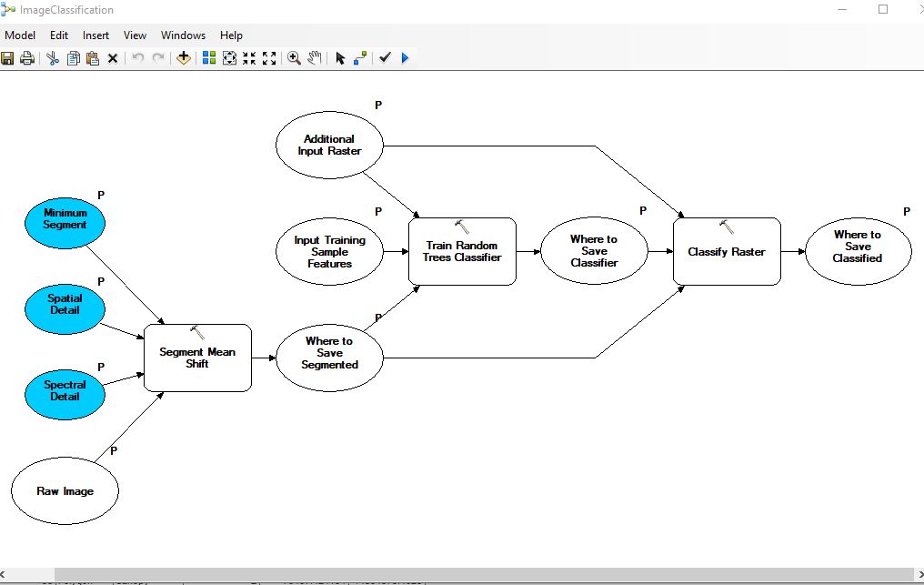
Task: Select the Where to Save Segmented oval
Action: pyautogui.click(x=329, y=358)
